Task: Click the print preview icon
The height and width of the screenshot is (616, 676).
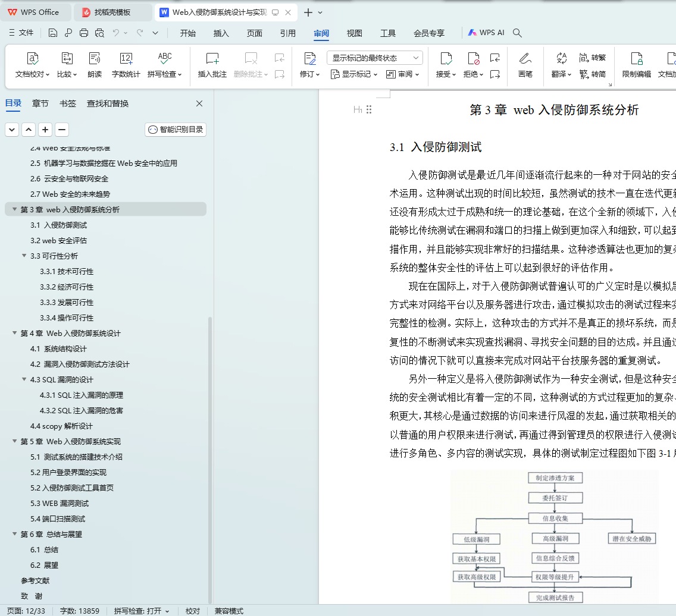Action: 99,33
